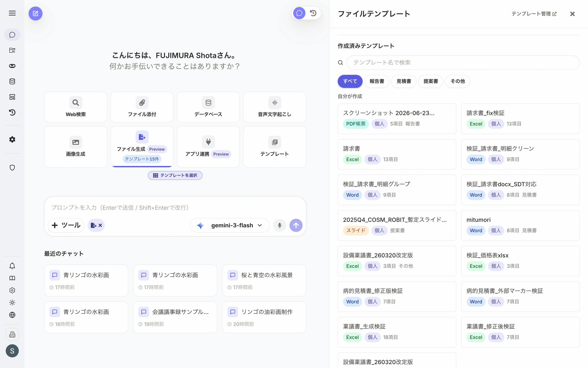The width and height of the screenshot is (588, 368).
Task: Select the その他 filter tab
Action: tap(458, 81)
